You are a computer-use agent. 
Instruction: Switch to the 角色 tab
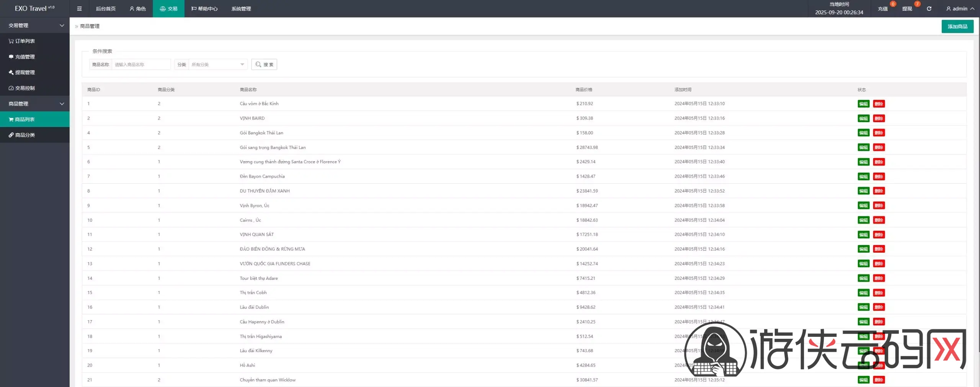click(138, 9)
